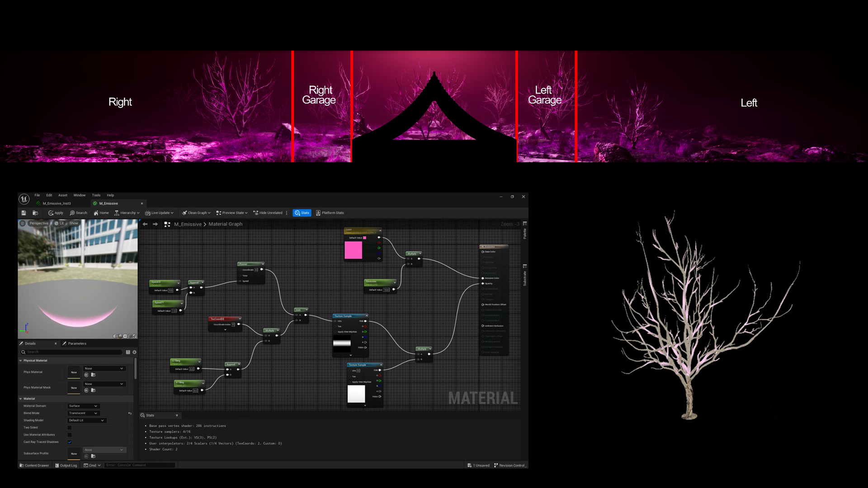The image size is (868, 488).
Task: Toggle the Stats toolbar button
Action: 302,213
